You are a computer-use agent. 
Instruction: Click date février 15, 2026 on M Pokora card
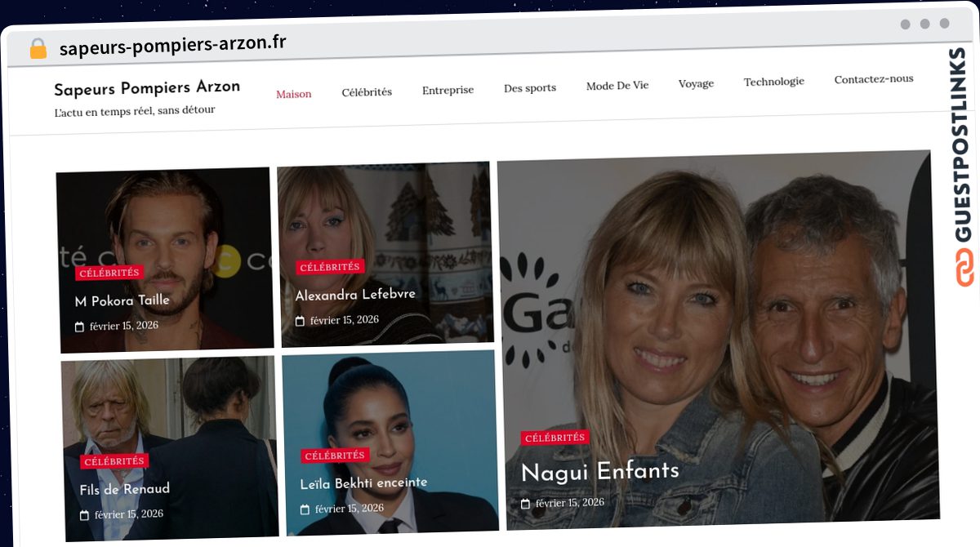tap(124, 326)
